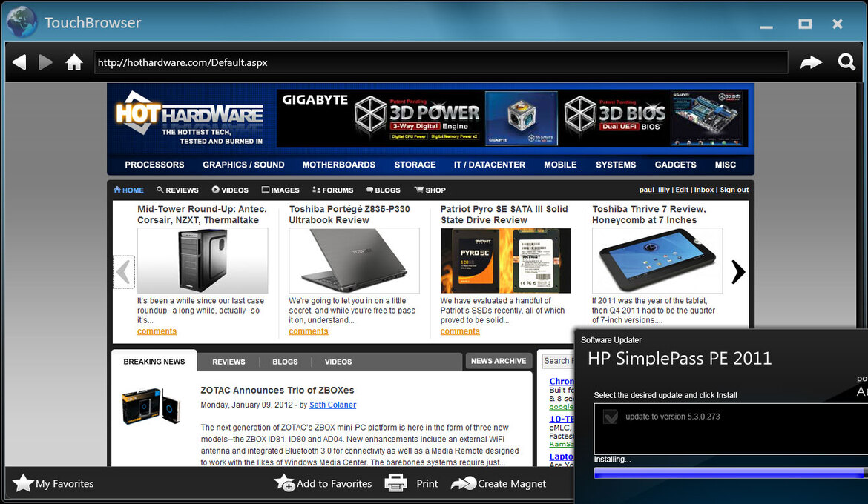Open the MISC menu

click(x=726, y=165)
